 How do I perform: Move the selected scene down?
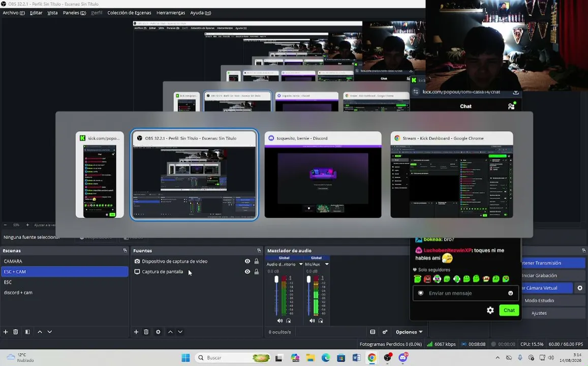49,332
